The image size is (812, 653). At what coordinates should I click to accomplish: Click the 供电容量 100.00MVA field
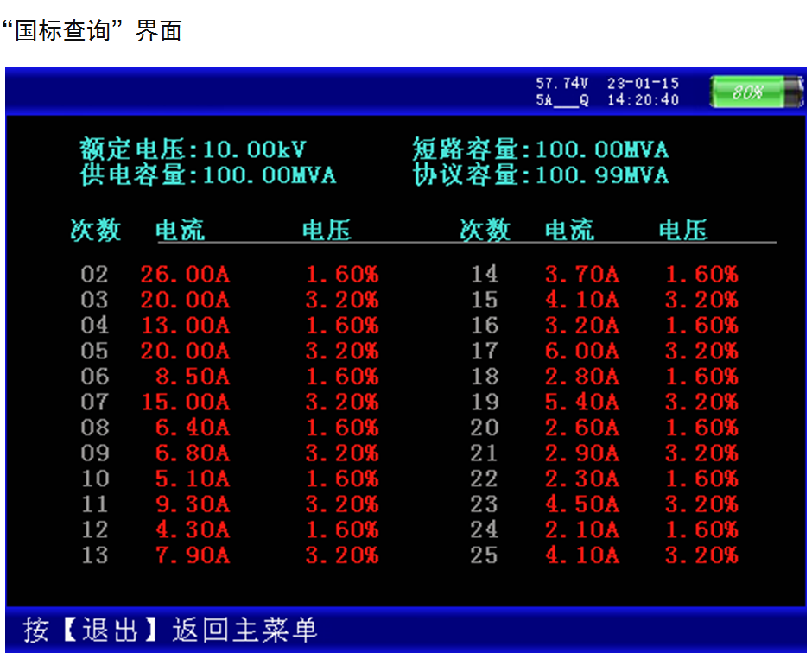click(x=207, y=175)
